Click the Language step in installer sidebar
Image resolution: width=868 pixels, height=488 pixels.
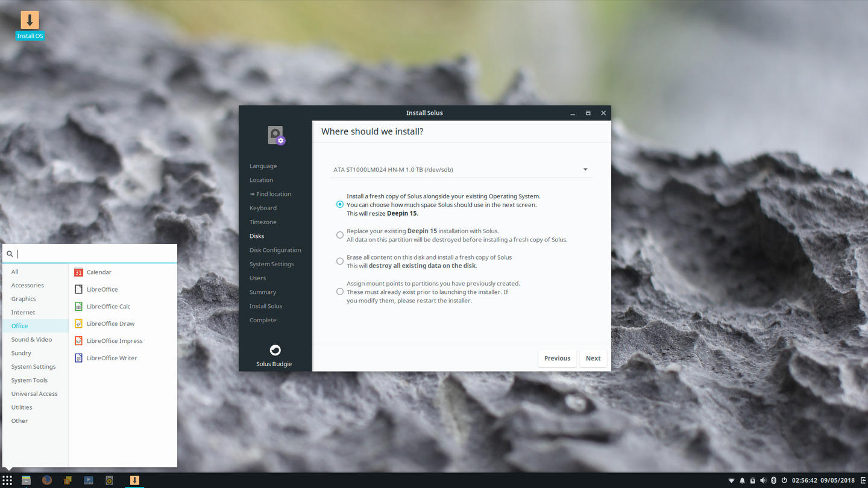[x=263, y=166]
